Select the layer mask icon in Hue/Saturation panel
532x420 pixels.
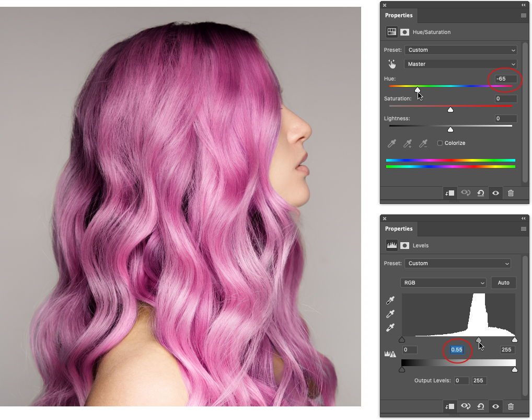point(405,32)
